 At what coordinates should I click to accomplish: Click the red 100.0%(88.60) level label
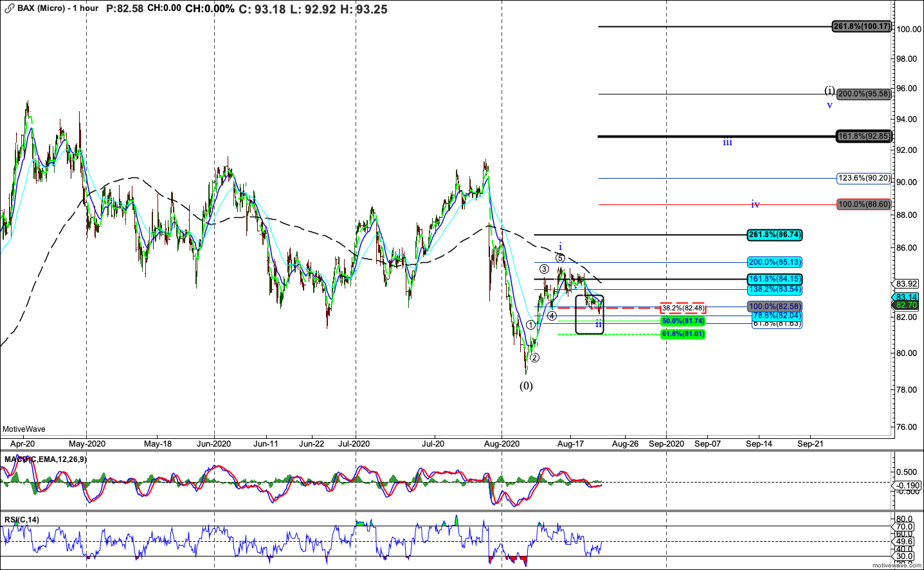(x=864, y=204)
